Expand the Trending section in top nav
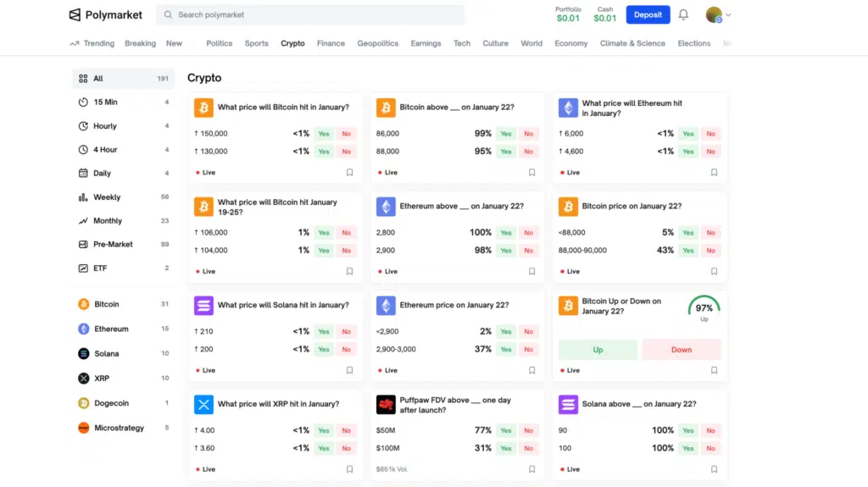 click(x=92, y=43)
